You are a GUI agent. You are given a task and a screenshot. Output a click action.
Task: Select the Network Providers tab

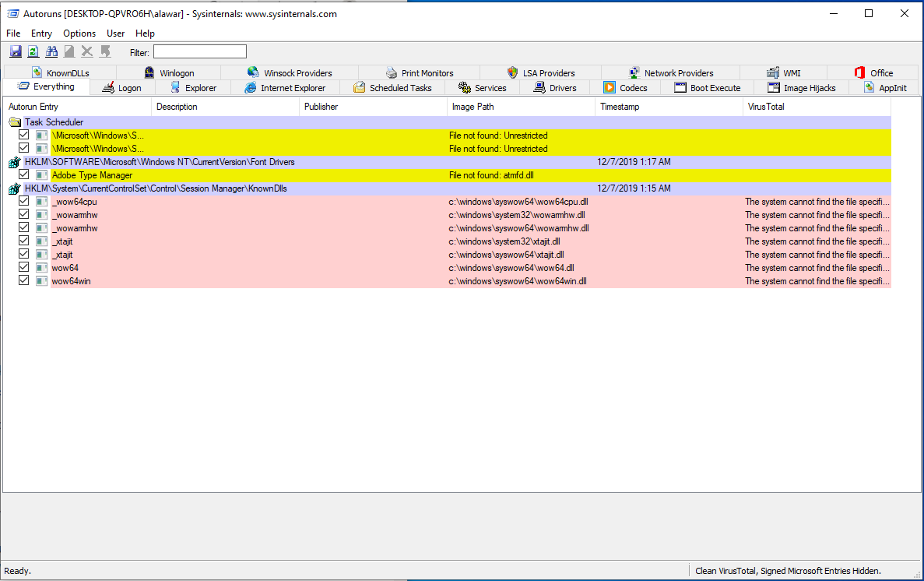670,72
